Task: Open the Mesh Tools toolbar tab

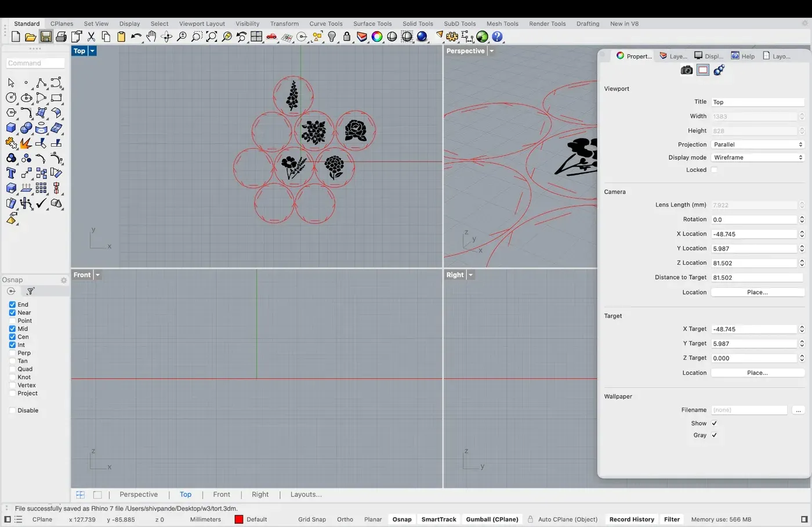Action: 502,24
